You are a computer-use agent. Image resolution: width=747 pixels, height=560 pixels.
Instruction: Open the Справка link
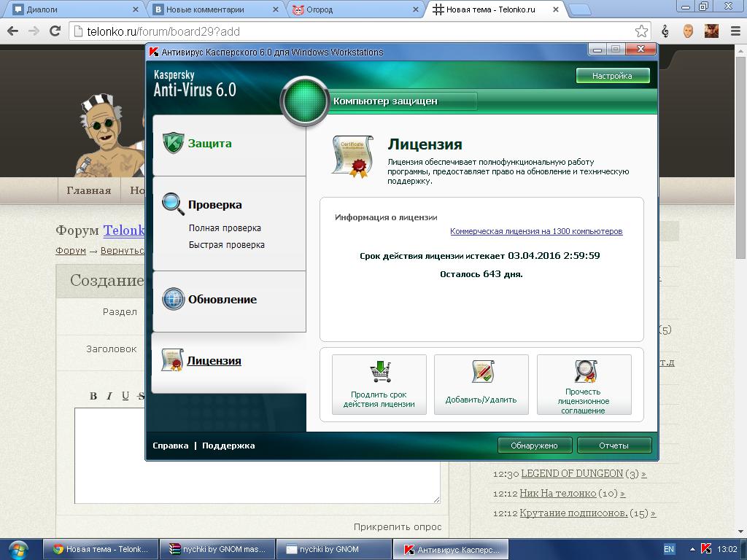pyautogui.click(x=170, y=446)
